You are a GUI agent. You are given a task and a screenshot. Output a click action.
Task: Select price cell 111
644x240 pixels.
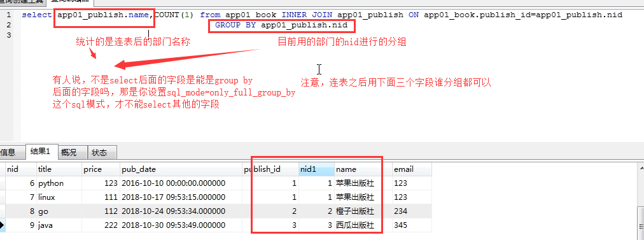click(101, 197)
